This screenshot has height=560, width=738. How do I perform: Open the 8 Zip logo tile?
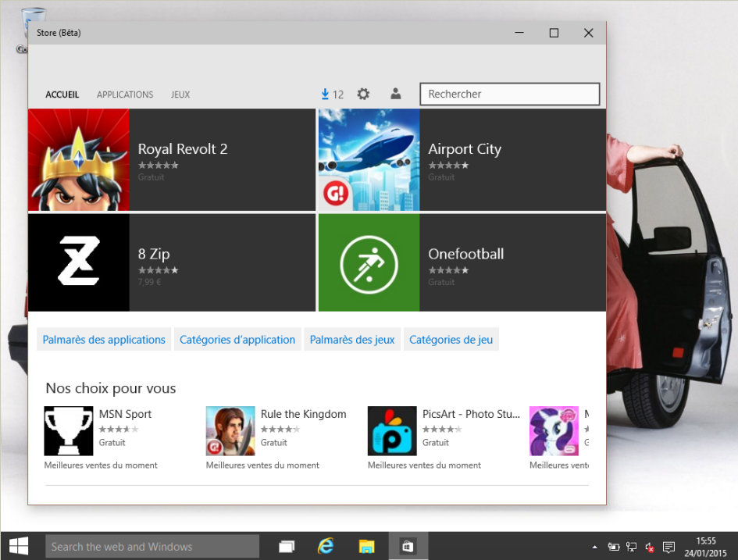coord(79,262)
